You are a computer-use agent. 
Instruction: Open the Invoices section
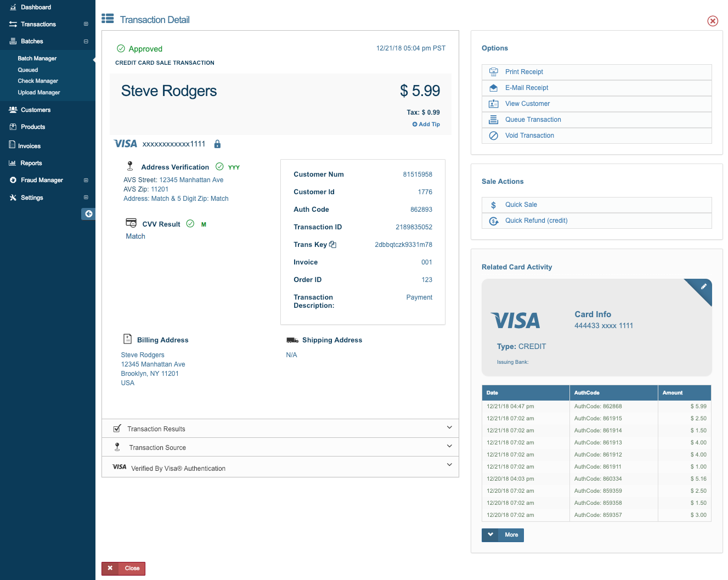pyautogui.click(x=29, y=145)
